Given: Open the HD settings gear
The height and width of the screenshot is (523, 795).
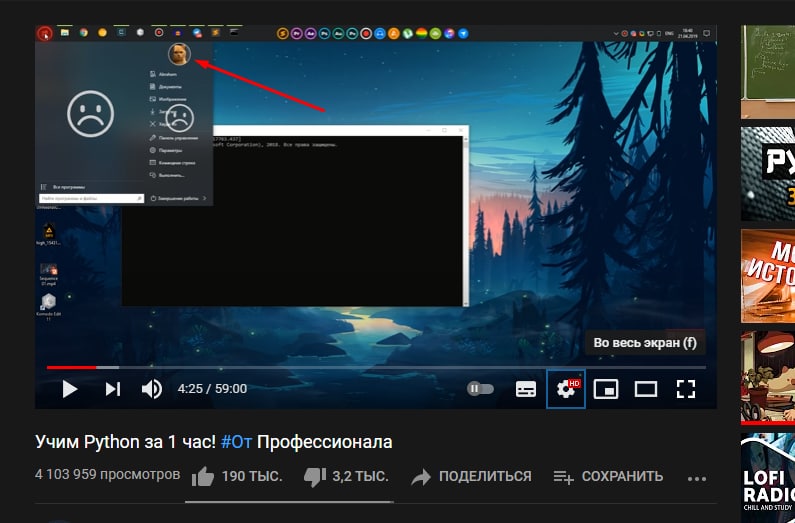Looking at the screenshot, I should tap(566, 389).
